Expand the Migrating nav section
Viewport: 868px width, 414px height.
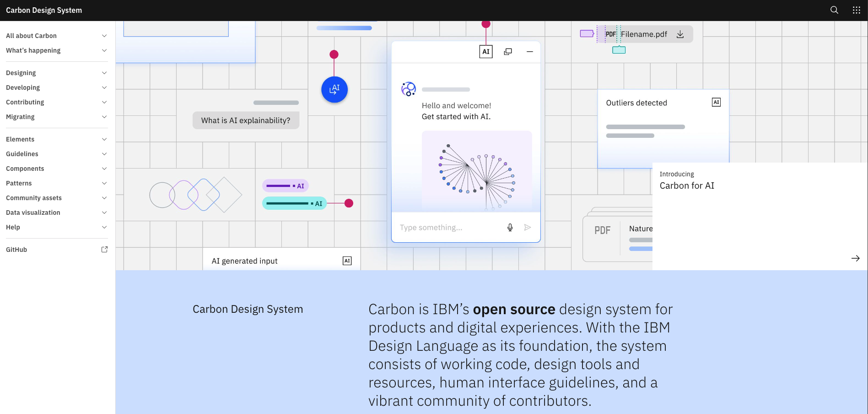[57, 117]
